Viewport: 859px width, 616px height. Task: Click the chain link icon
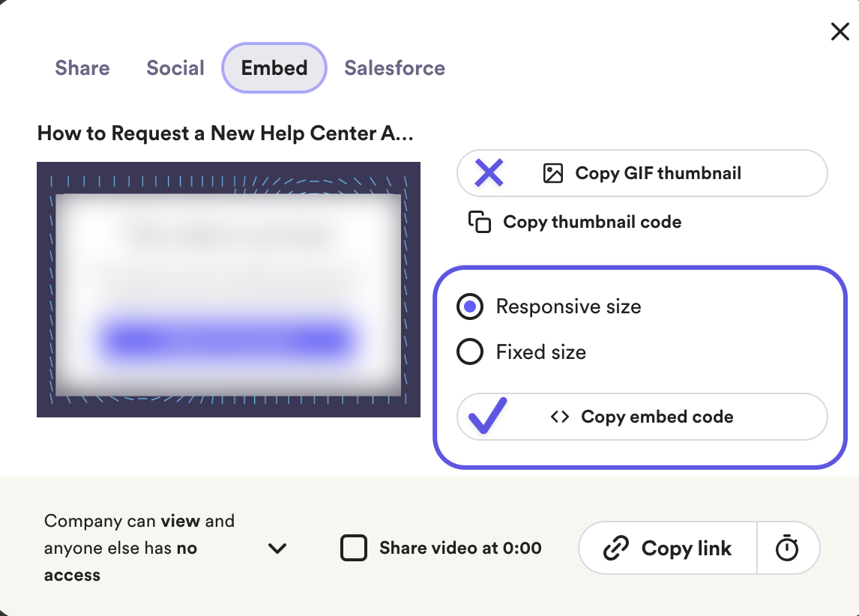tap(616, 549)
